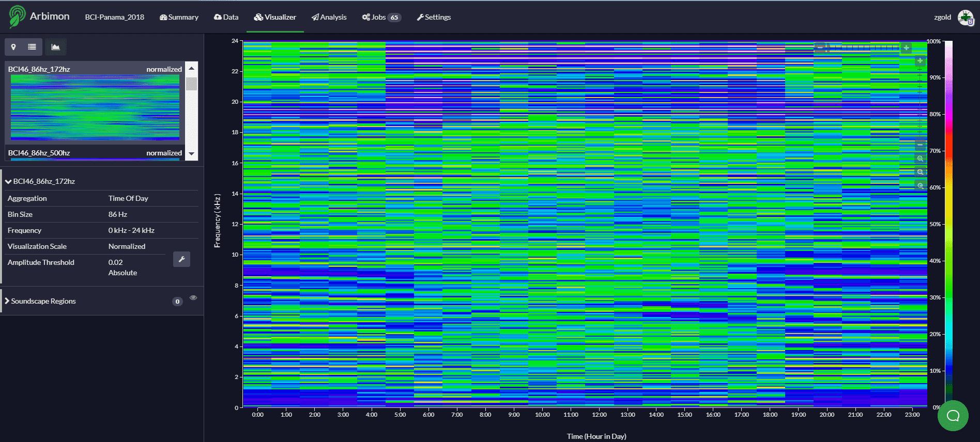The width and height of the screenshot is (980, 442).
Task: Click the BCI-Panama_2018 project link
Action: 115,17
